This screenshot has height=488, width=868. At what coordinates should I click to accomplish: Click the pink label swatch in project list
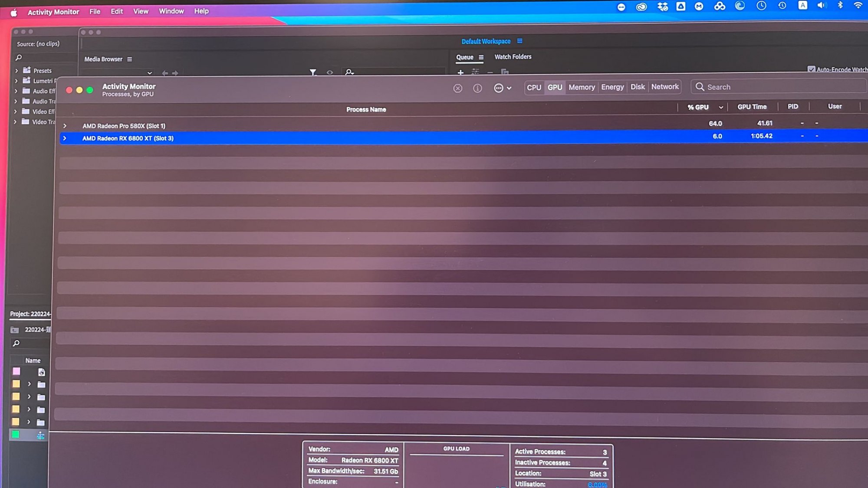16,371
